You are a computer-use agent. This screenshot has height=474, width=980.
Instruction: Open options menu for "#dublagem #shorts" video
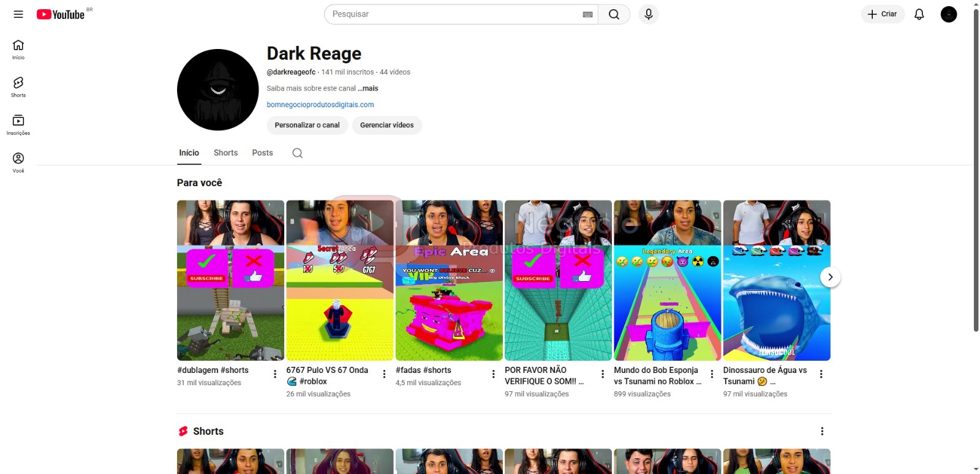(x=275, y=374)
